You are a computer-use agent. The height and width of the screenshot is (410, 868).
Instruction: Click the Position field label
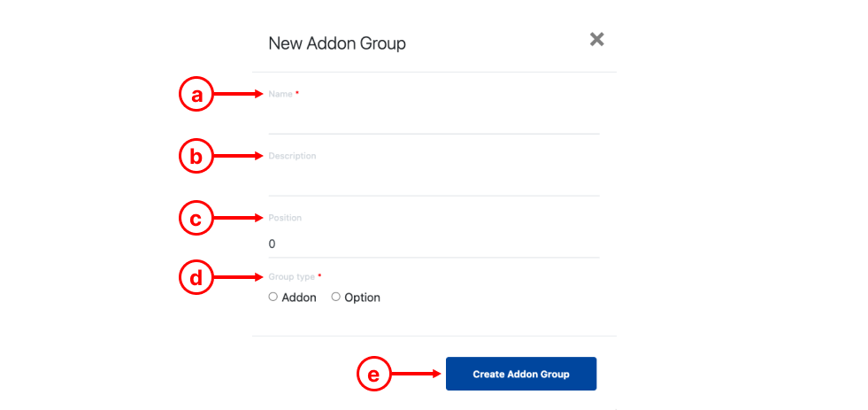pyautogui.click(x=285, y=218)
